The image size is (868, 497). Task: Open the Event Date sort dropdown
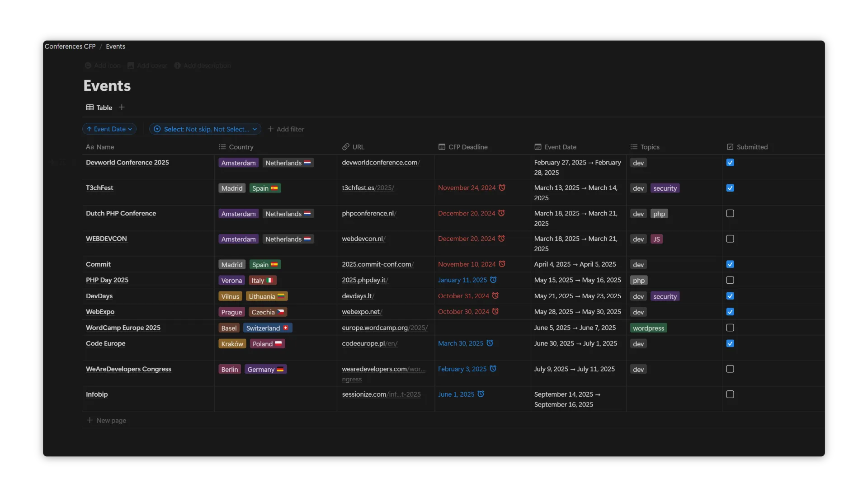click(x=109, y=129)
